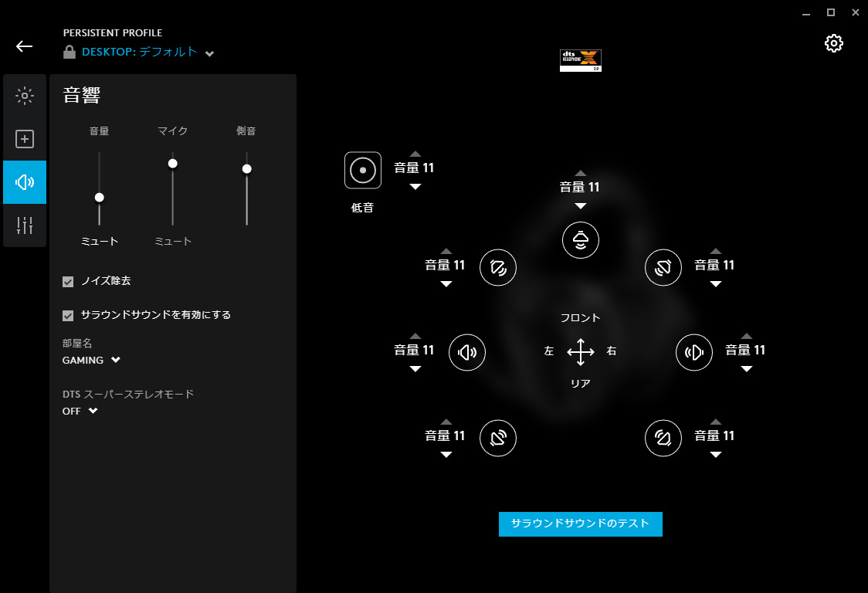
Task: Click サラウンドサウンドのテスト button
Action: tap(580, 524)
